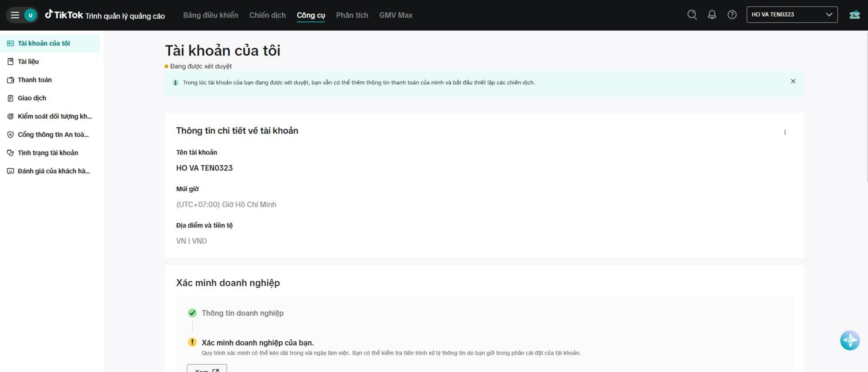The width and height of the screenshot is (868, 372).
Task: Open the Phân tích tab
Action: tap(352, 15)
